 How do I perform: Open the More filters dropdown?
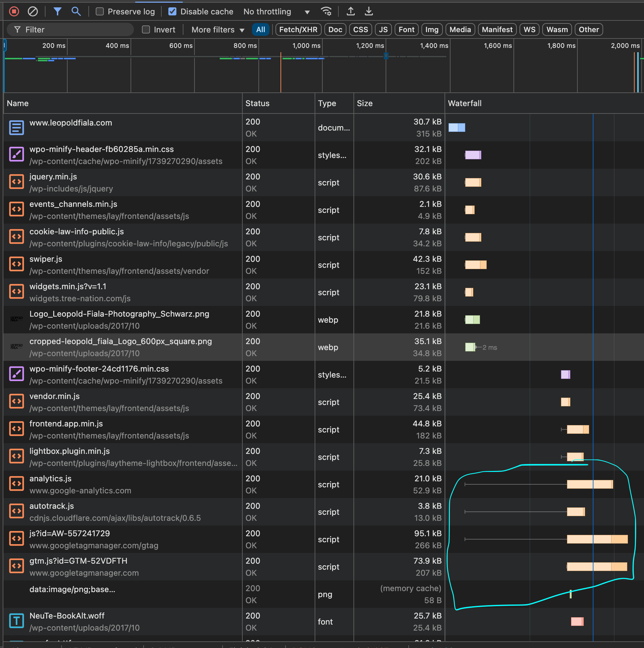pyautogui.click(x=217, y=29)
